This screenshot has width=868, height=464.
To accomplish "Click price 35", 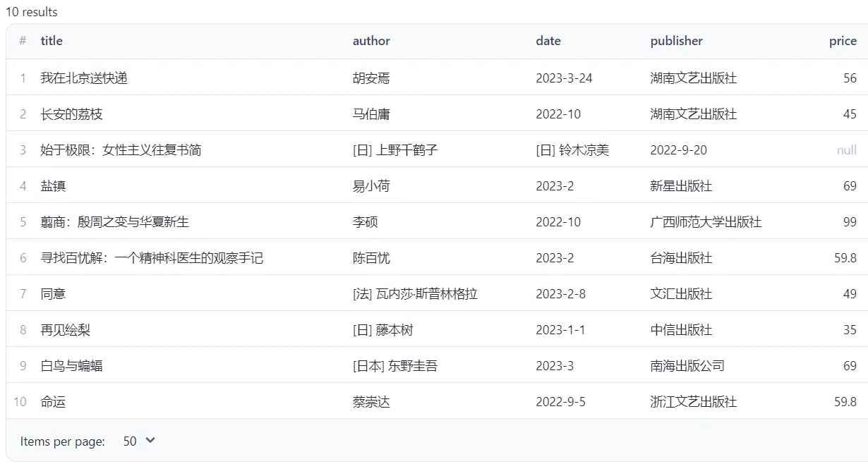I will (850, 329).
